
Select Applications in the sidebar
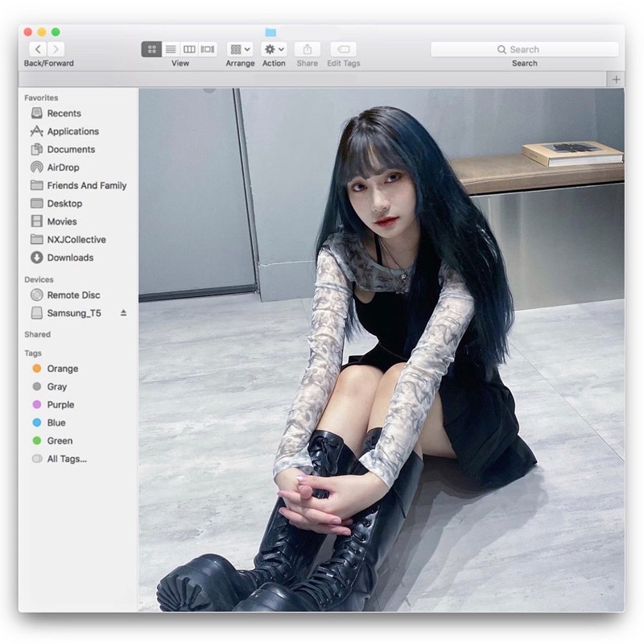[72, 131]
